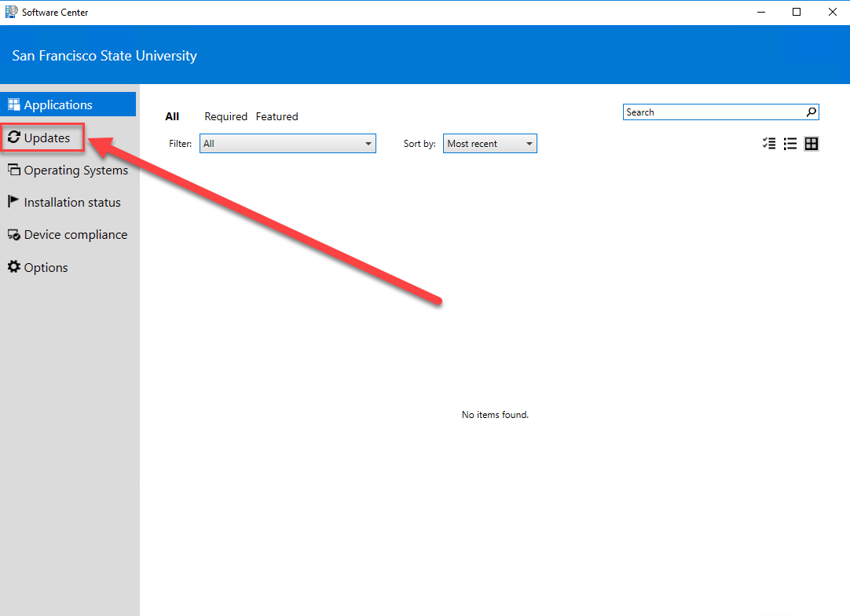Viewport: 850px width, 616px height.
Task: Click the Device compliance icon
Action: [x=13, y=235]
